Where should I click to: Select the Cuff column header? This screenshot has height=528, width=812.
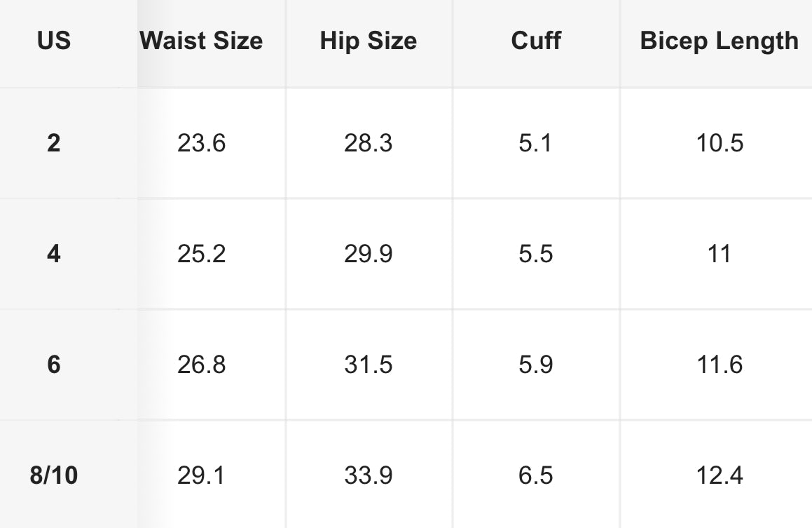click(536, 41)
